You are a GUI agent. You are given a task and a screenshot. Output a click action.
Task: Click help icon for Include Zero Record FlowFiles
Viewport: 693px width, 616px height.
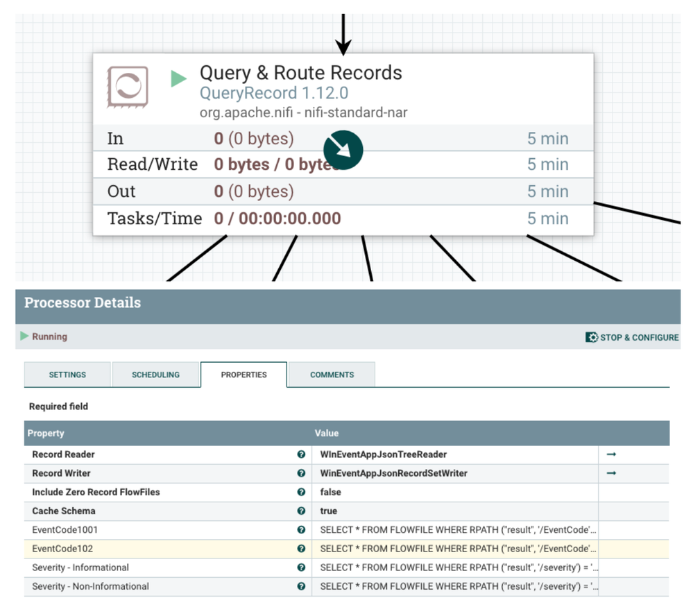[x=301, y=492]
